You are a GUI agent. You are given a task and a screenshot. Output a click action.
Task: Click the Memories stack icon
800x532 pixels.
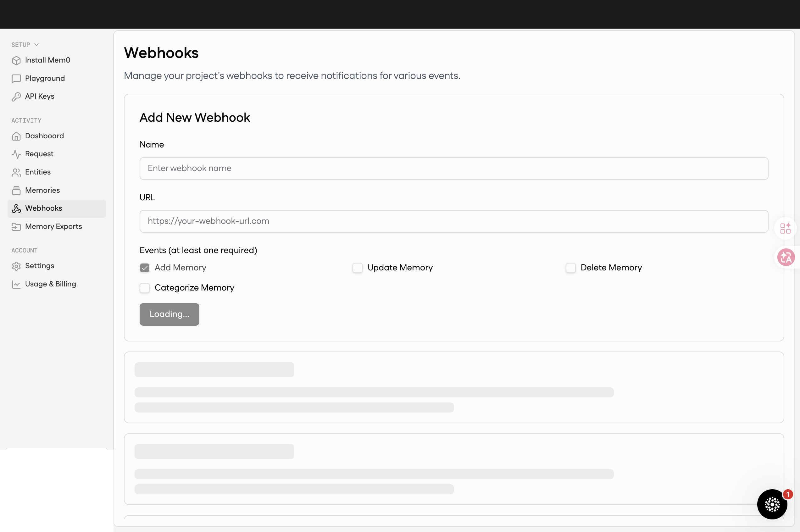tap(16, 190)
